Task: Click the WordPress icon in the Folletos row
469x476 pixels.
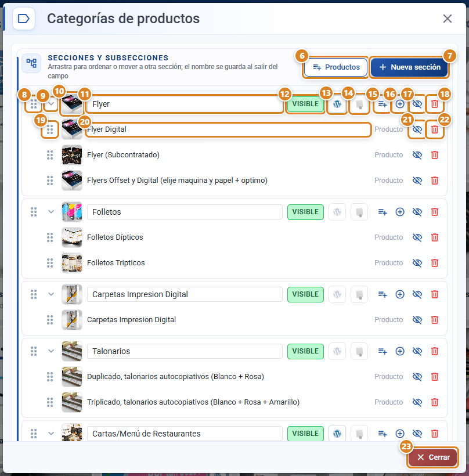Action: [x=337, y=212]
